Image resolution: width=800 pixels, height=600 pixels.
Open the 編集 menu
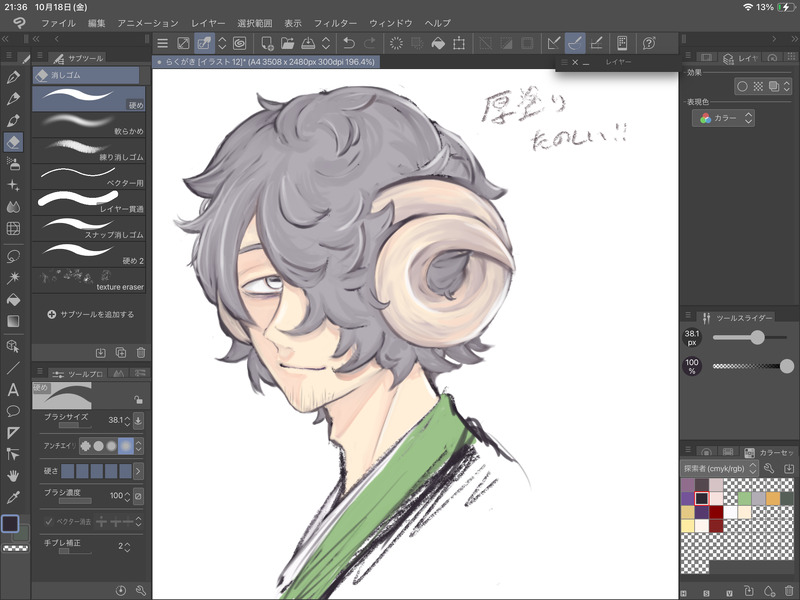pyautogui.click(x=96, y=23)
